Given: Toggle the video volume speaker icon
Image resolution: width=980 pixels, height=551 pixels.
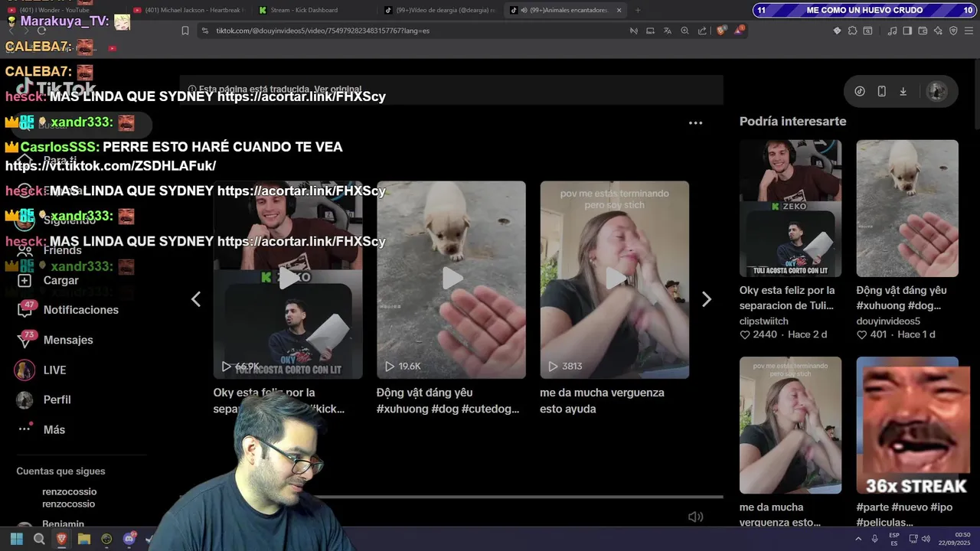Looking at the screenshot, I should point(695,517).
